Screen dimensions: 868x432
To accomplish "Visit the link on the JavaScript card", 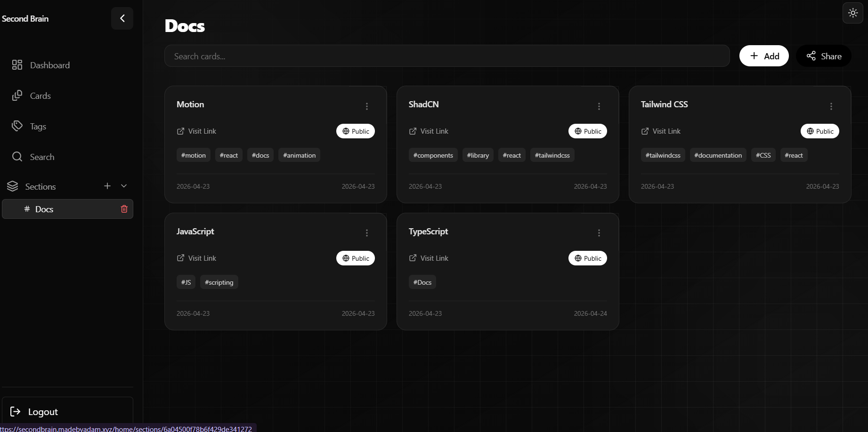I will 196,258.
